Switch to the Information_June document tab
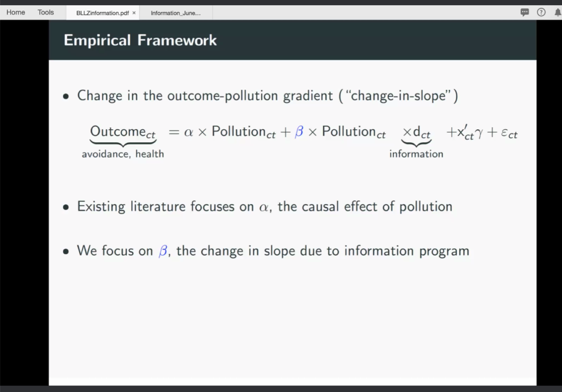The width and height of the screenshot is (562, 392). [x=176, y=13]
